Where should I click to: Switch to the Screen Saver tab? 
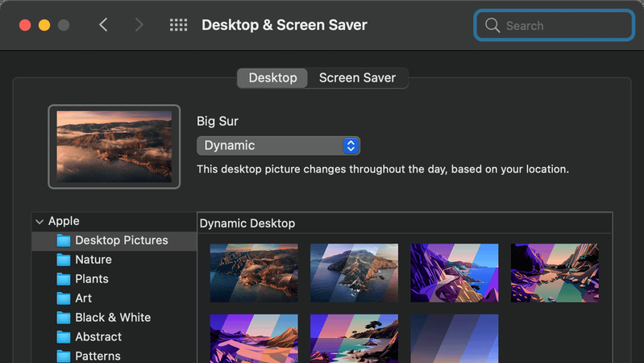(357, 78)
